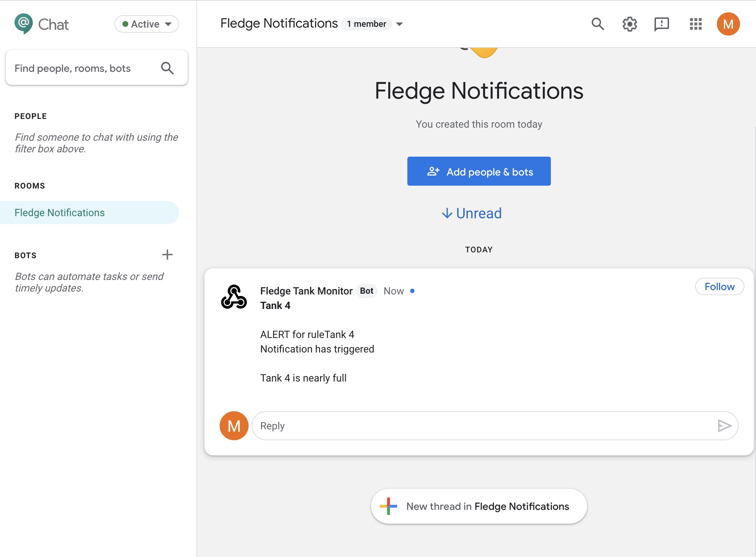Click into the Reply text field
756x557 pixels.
482,426
